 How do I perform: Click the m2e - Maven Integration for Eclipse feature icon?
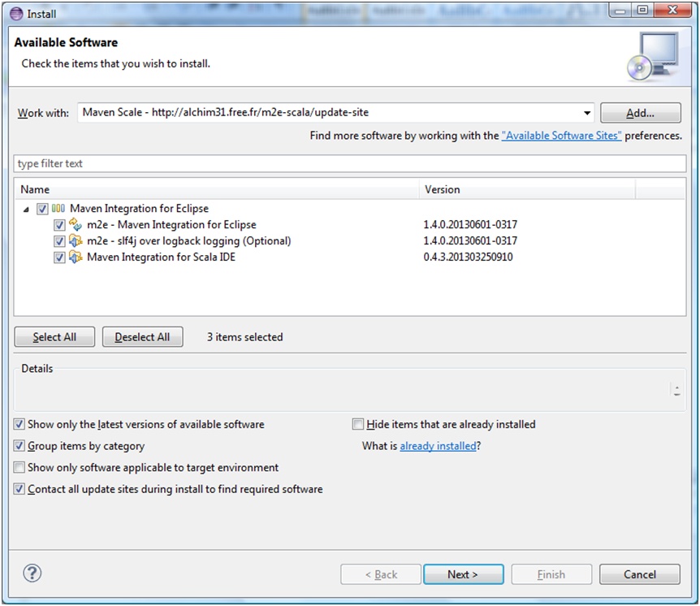click(76, 225)
